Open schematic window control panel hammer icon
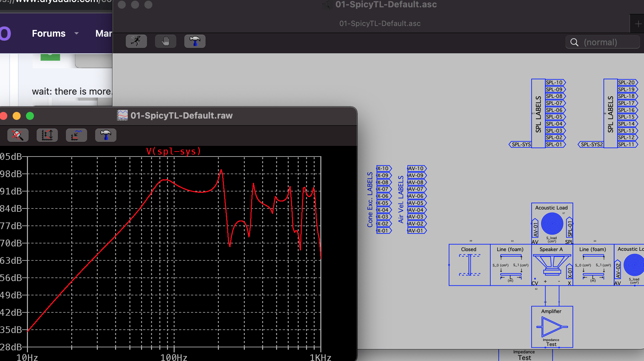 point(195,41)
